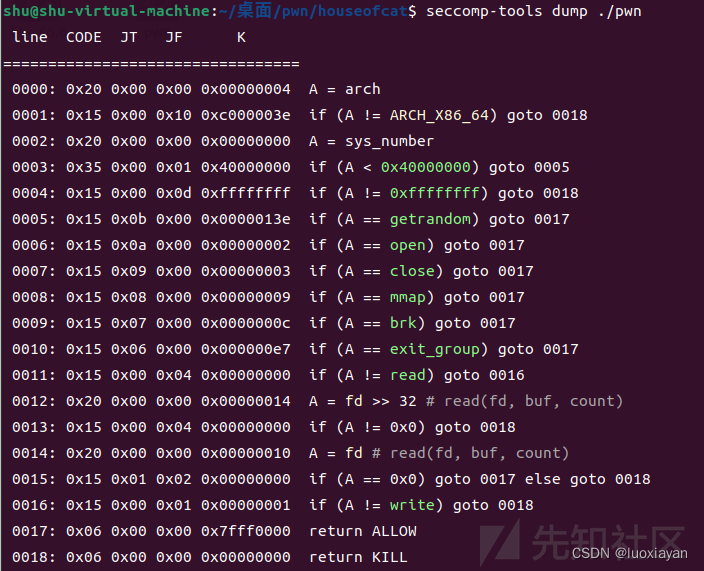Click K value '0x00000010' in line 0014
This screenshot has height=571, width=704.
(x=246, y=453)
